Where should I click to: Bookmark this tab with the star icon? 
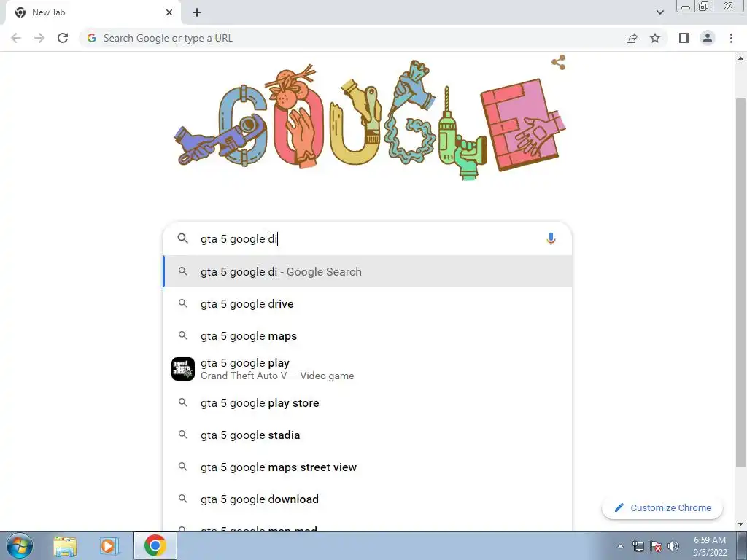pos(655,38)
